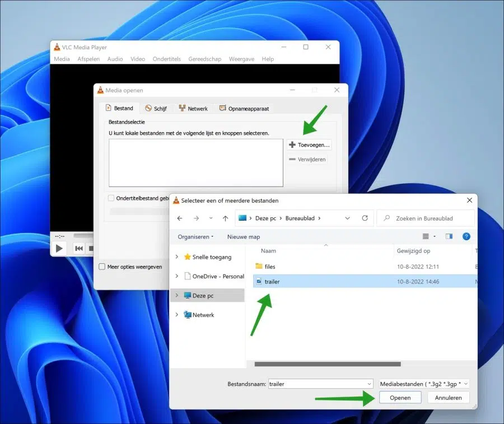Open the recent locations dropdown arrow

coord(211,218)
